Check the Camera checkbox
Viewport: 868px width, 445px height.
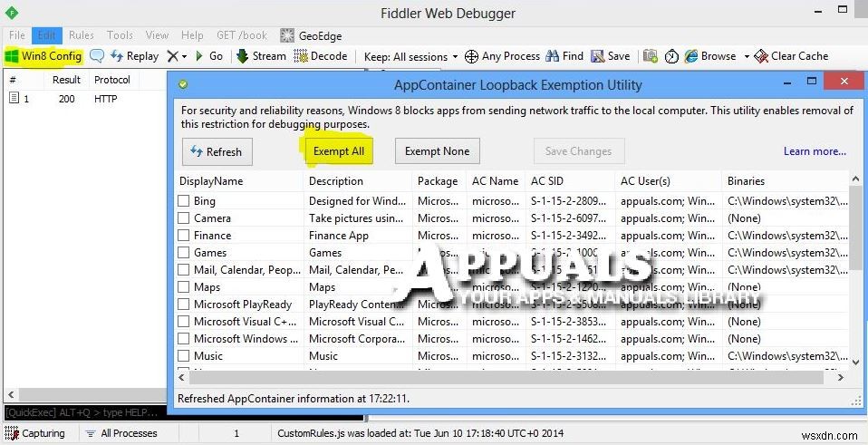pos(184,218)
